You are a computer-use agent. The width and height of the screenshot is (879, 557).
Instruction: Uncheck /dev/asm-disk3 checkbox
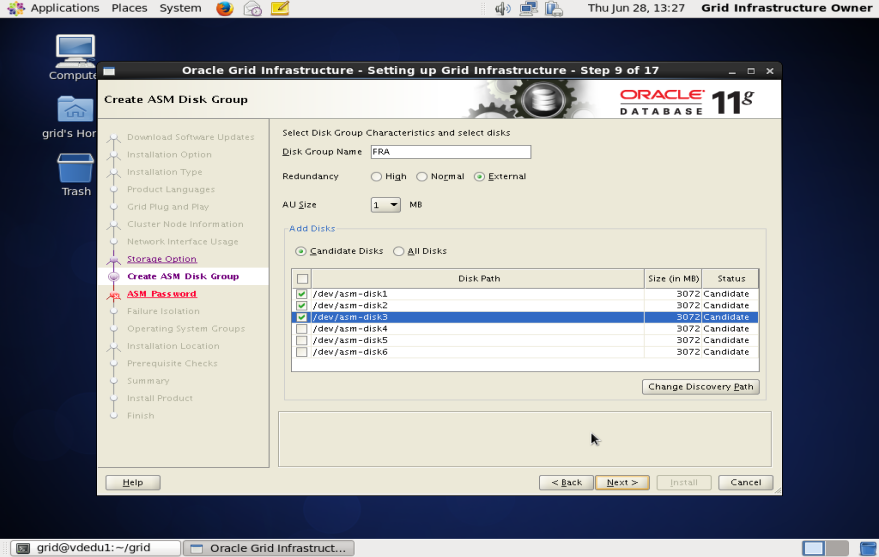click(x=302, y=317)
